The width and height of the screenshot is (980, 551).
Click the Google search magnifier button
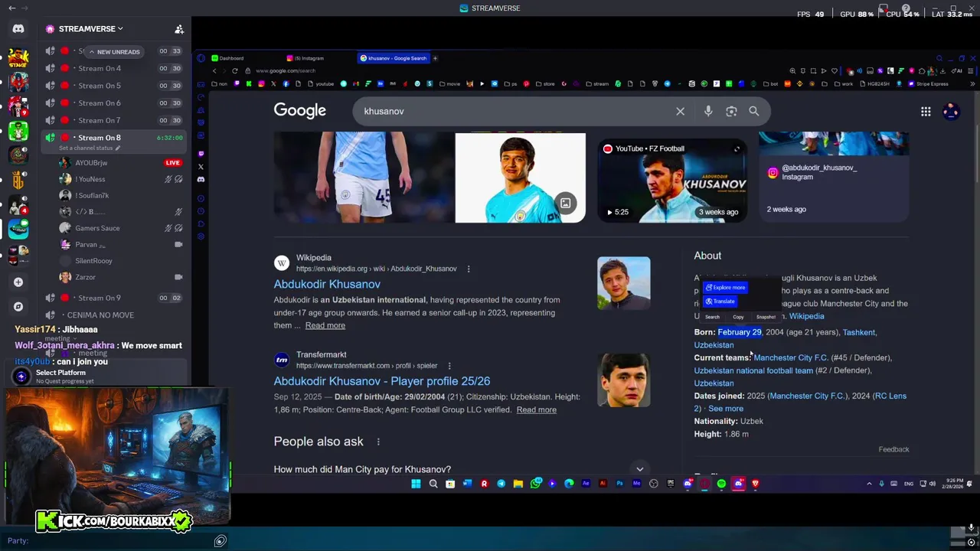point(754,111)
